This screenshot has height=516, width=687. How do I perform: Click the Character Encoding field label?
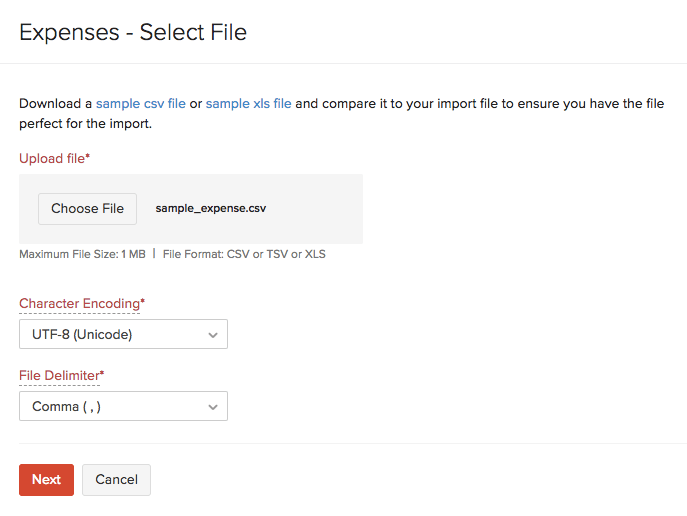tap(79, 303)
